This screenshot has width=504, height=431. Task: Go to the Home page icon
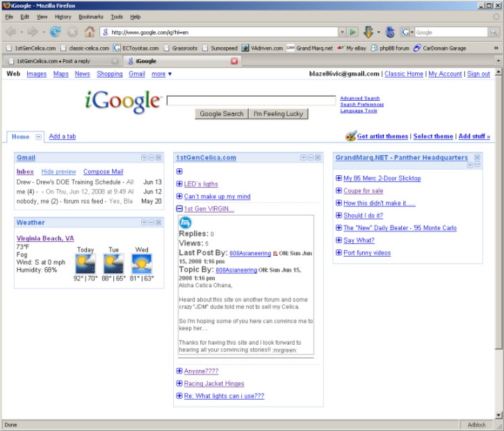90,31
